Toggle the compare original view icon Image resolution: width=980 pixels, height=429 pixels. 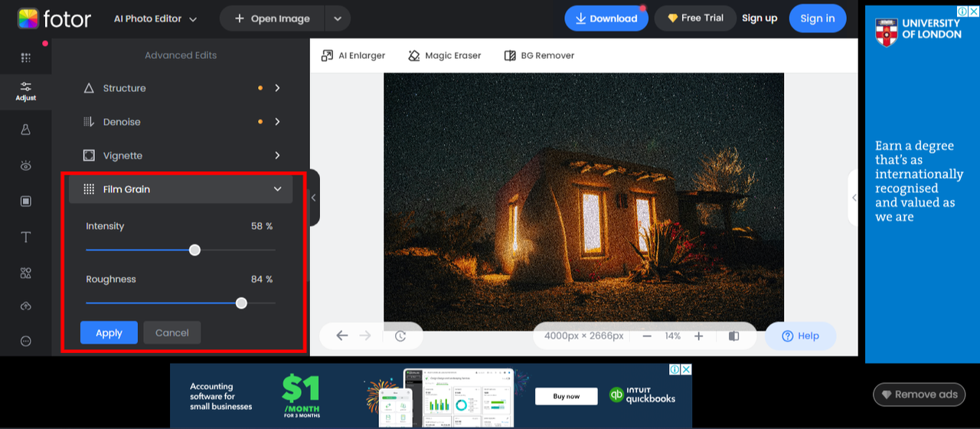[733, 336]
